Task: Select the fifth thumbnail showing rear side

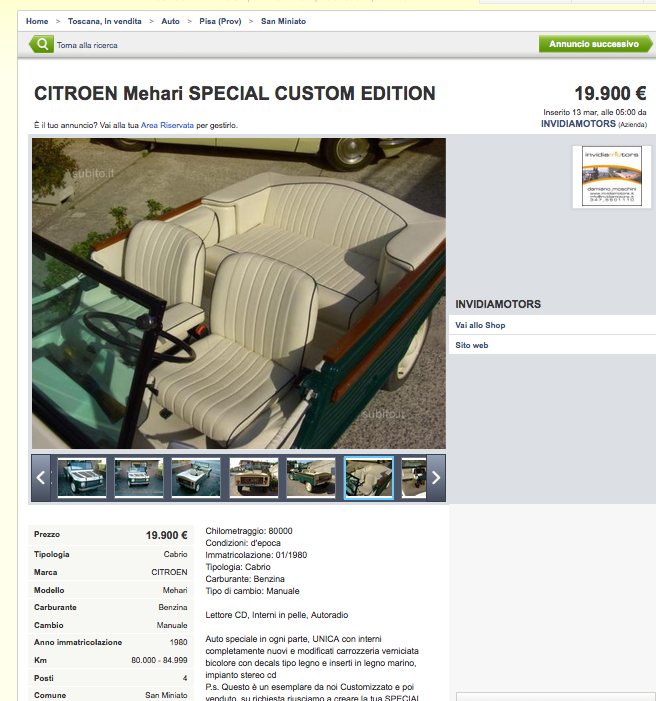Action: click(311, 477)
